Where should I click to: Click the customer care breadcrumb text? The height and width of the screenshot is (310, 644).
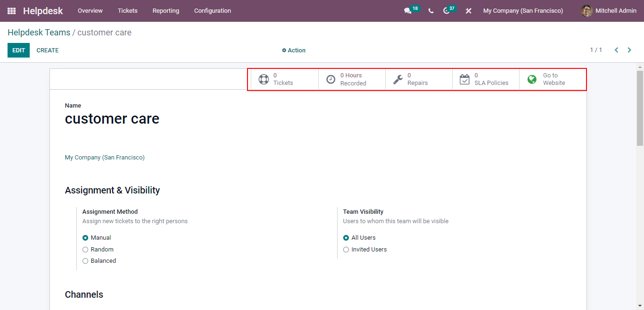click(104, 33)
